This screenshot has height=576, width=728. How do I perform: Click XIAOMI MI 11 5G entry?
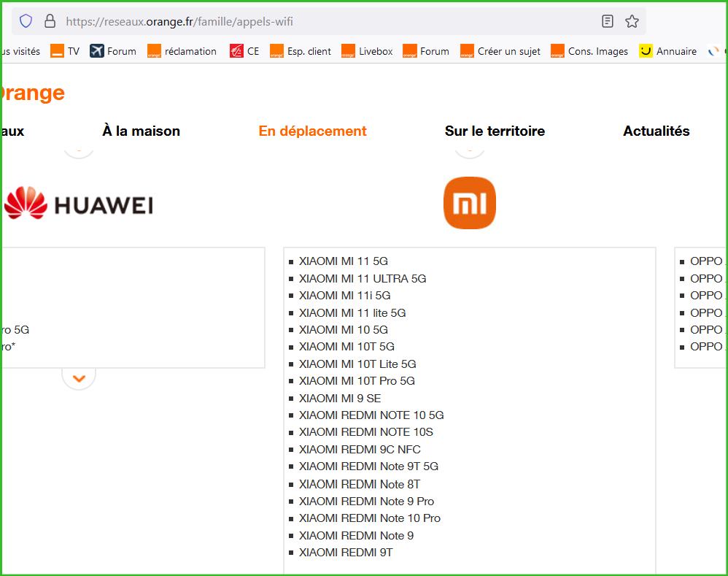click(x=343, y=261)
